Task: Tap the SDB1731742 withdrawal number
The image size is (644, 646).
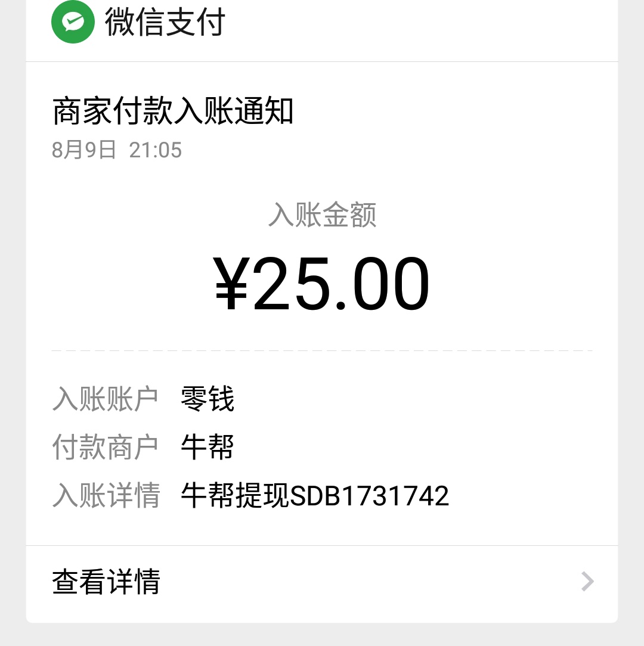Action: click(370, 496)
